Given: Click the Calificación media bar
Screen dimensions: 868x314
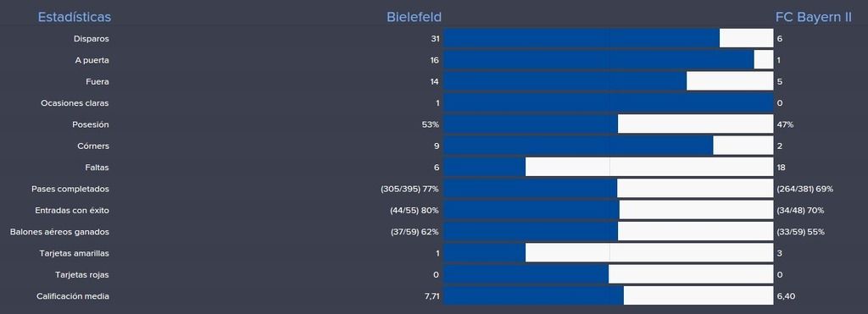Looking at the screenshot, I should (609, 295).
